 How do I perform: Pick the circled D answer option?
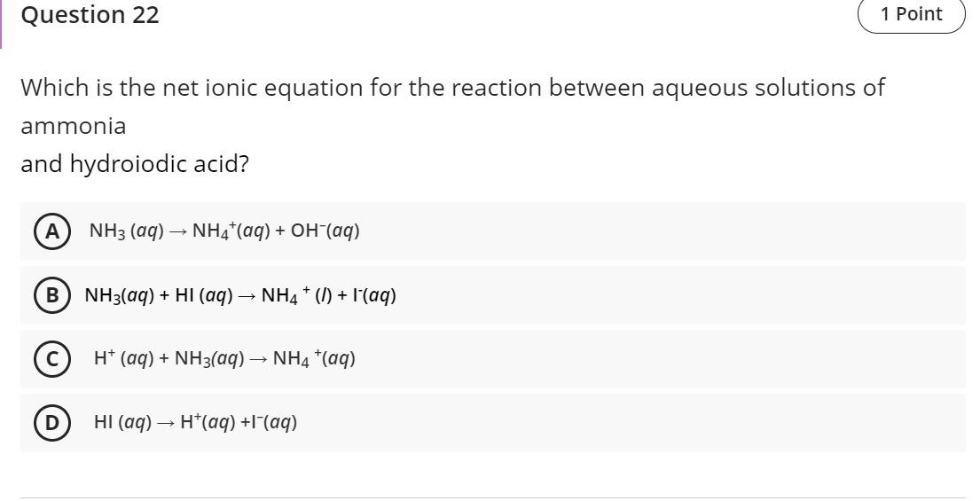click(x=52, y=423)
